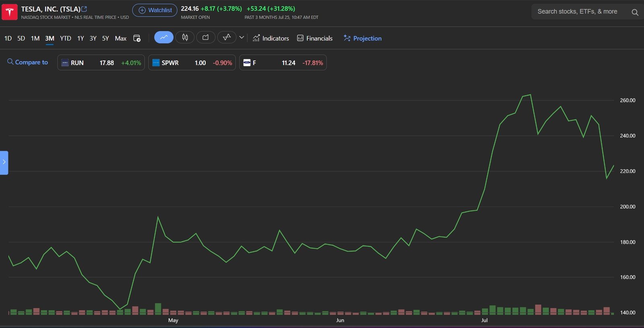The height and width of the screenshot is (328, 644).
Task: Switch to the fourth chart style with markers
Action: coord(227,37)
